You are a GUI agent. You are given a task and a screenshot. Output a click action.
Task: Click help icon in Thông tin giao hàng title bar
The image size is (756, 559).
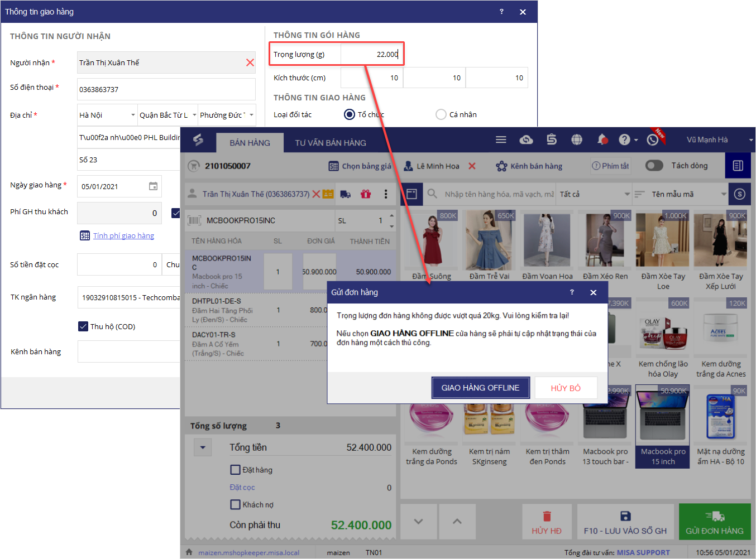(501, 12)
